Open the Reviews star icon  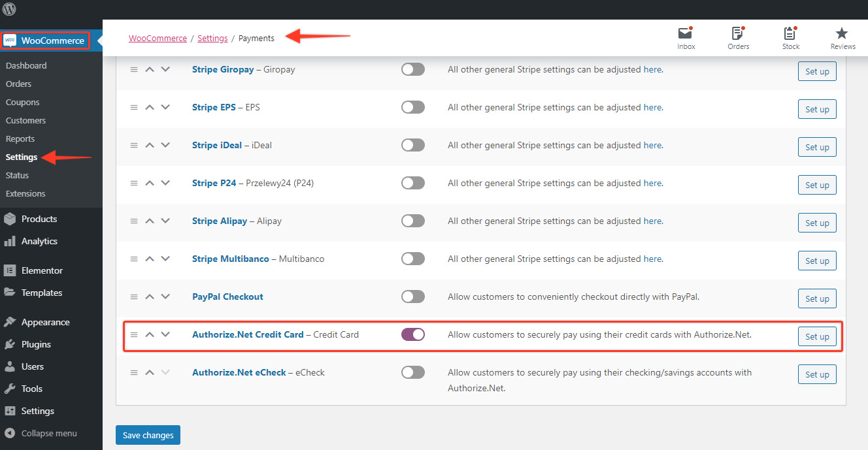point(843,34)
